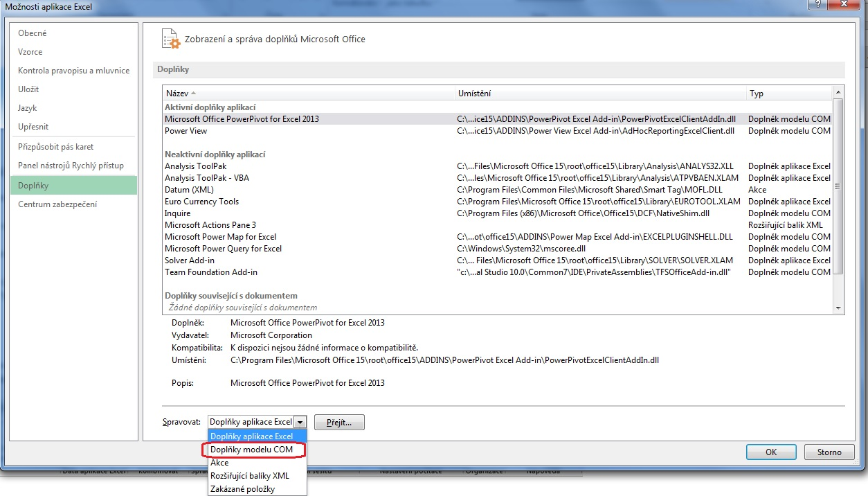Image resolution: width=868 pixels, height=496 pixels.
Task: Choose Zakázané položky from the list
Action: (257, 489)
